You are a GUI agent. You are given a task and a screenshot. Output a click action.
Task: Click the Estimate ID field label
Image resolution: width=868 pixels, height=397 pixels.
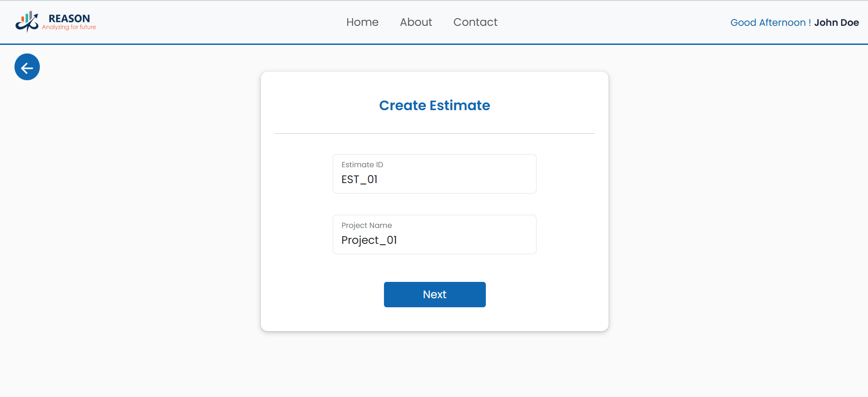coord(362,165)
